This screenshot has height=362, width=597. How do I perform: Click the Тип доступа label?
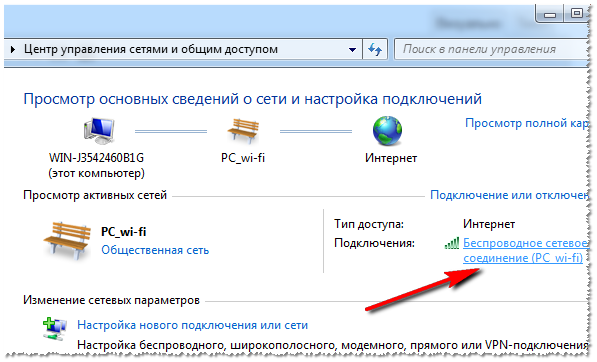pos(369,224)
